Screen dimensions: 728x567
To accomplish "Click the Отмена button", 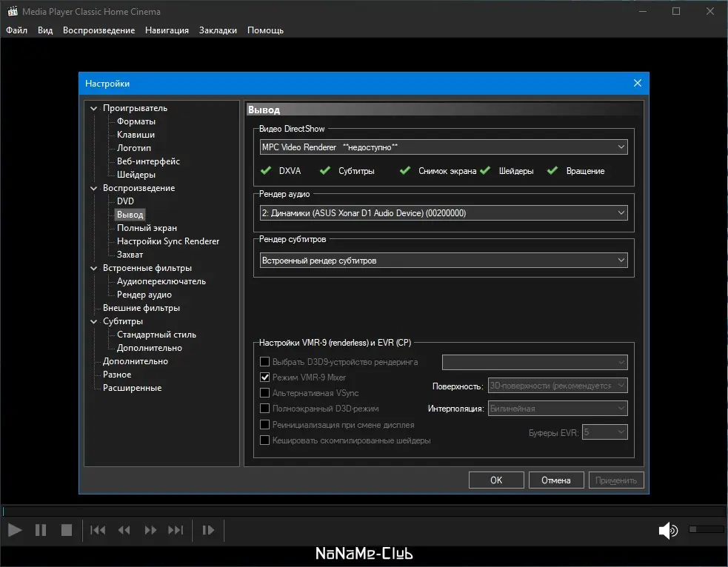I will [555, 480].
